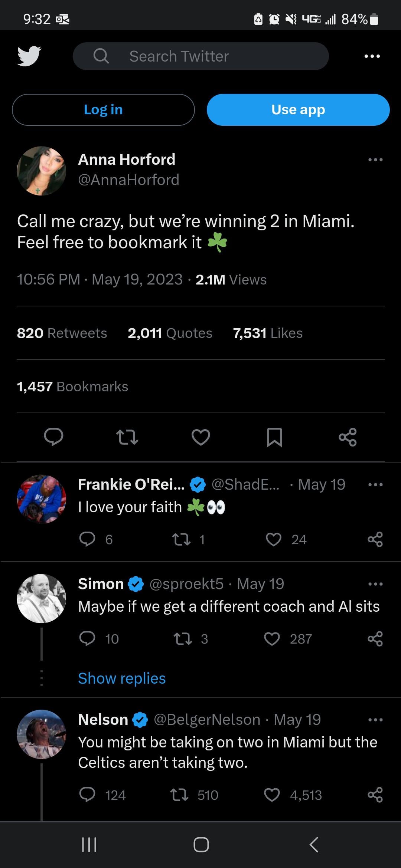
Task: Open more options on Simon's reply
Action: click(375, 584)
